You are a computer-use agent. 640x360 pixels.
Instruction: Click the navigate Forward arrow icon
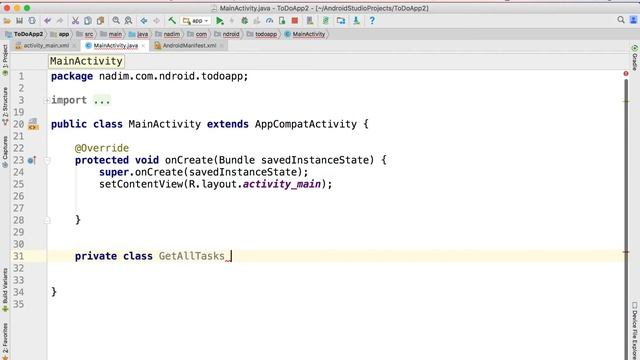point(156,21)
